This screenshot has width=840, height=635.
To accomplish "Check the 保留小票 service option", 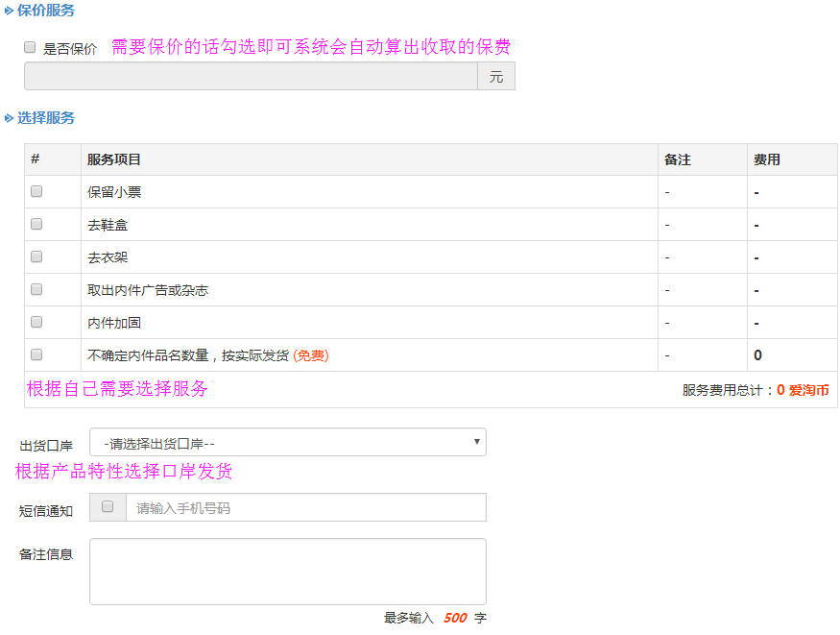I will pyautogui.click(x=36, y=191).
